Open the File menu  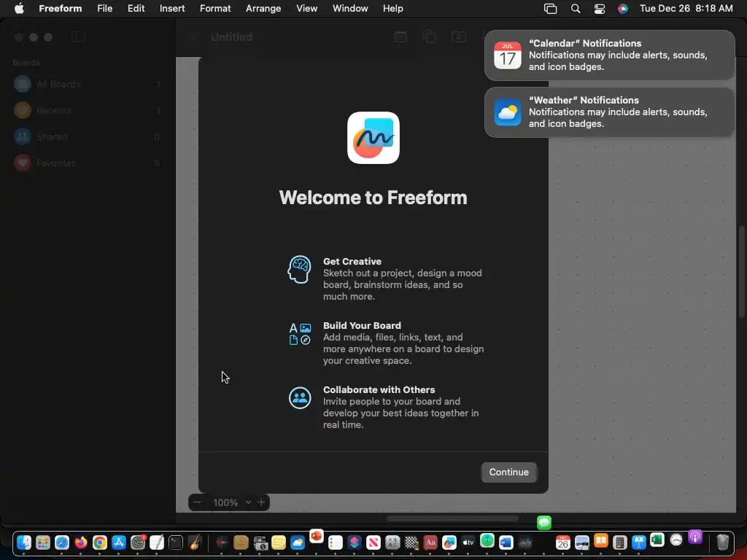coord(105,9)
